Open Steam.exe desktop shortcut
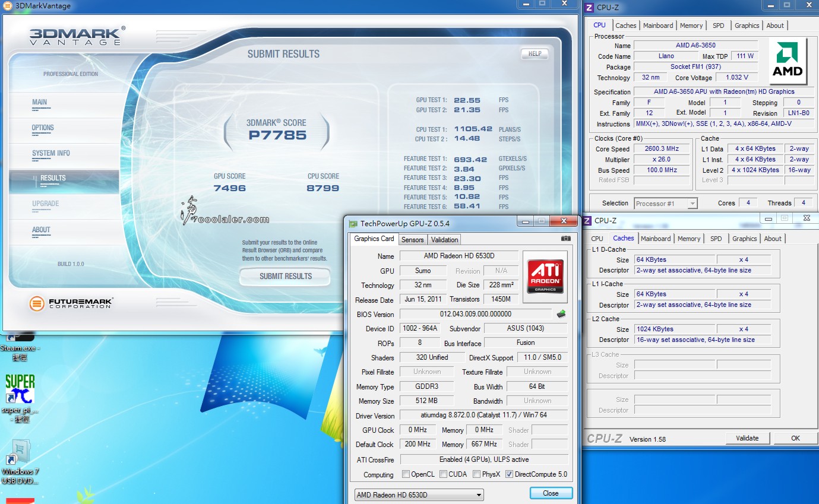This screenshot has width=819, height=504. pos(20,345)
